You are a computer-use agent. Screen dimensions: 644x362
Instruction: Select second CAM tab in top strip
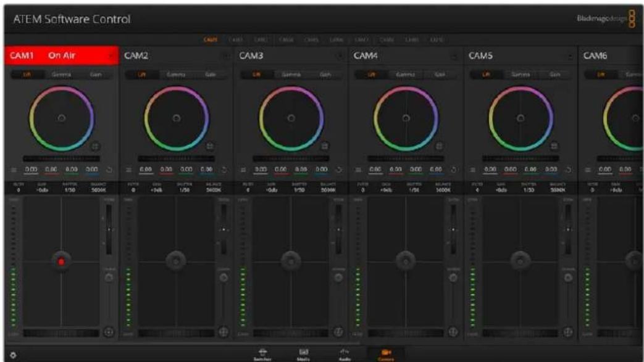coord(236,40)
